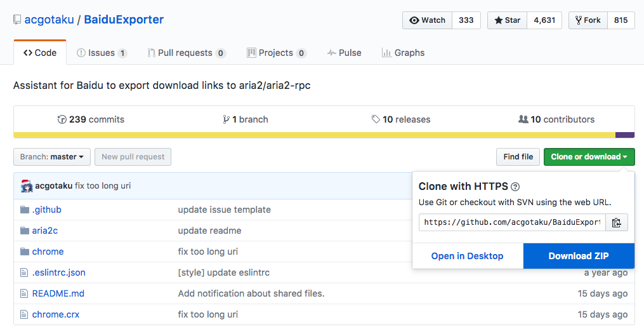The image size is (644, 329).
Task: Click the chrome.crx file icon
Action: (24, 314)
